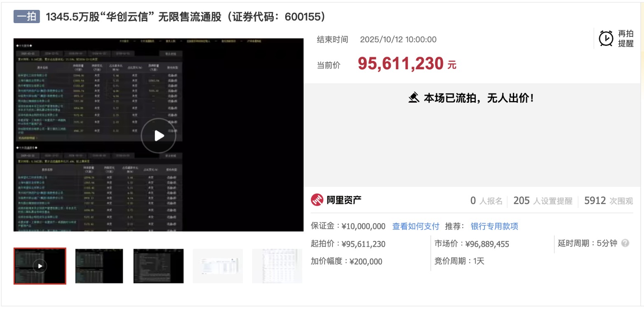Click the current price 95,611,230
The height and width of the screenshot is (309, 644).
click(400, 64)
